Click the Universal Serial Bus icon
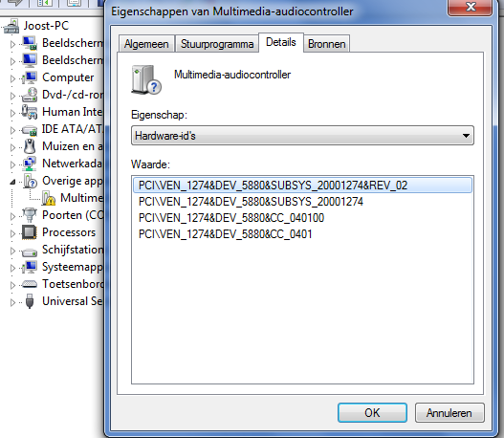504x438 pixels. pyautogui.click(x=30, y=301)
